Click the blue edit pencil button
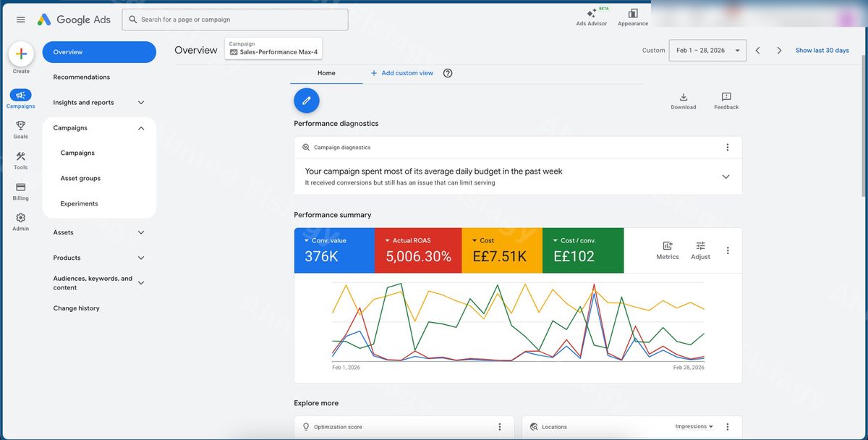This screenshot has height=440, width=868. click(307, 101)
